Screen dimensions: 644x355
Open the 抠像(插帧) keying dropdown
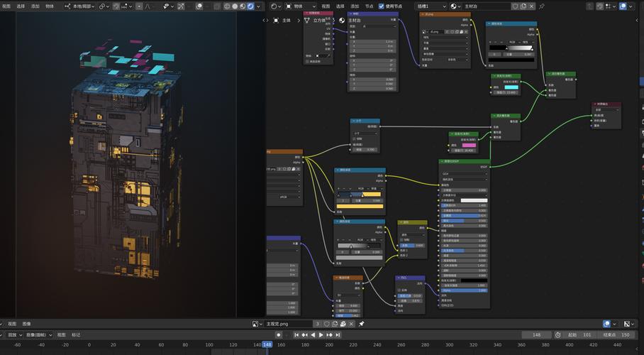[39, 335]
